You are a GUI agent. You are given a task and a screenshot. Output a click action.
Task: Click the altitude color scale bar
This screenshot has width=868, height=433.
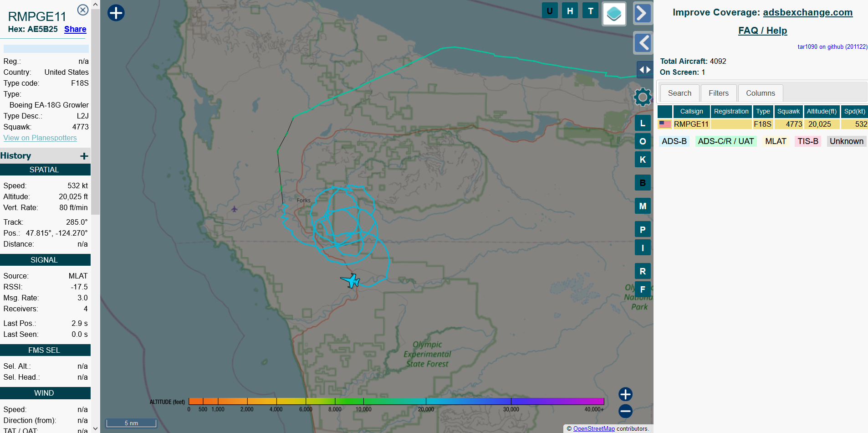396,401
